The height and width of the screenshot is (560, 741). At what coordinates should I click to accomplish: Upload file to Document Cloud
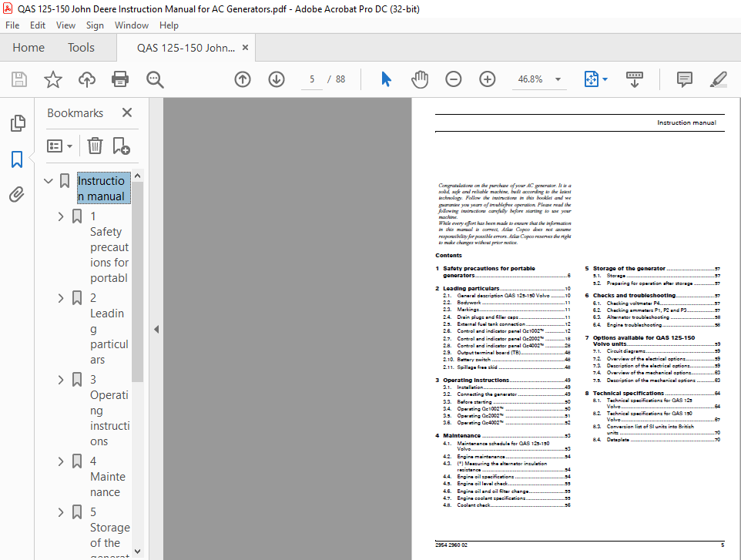coord(87,79)
